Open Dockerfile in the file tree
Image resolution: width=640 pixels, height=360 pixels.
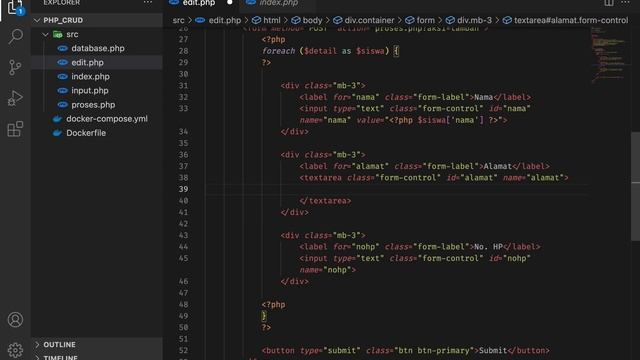tap(86, 133)
